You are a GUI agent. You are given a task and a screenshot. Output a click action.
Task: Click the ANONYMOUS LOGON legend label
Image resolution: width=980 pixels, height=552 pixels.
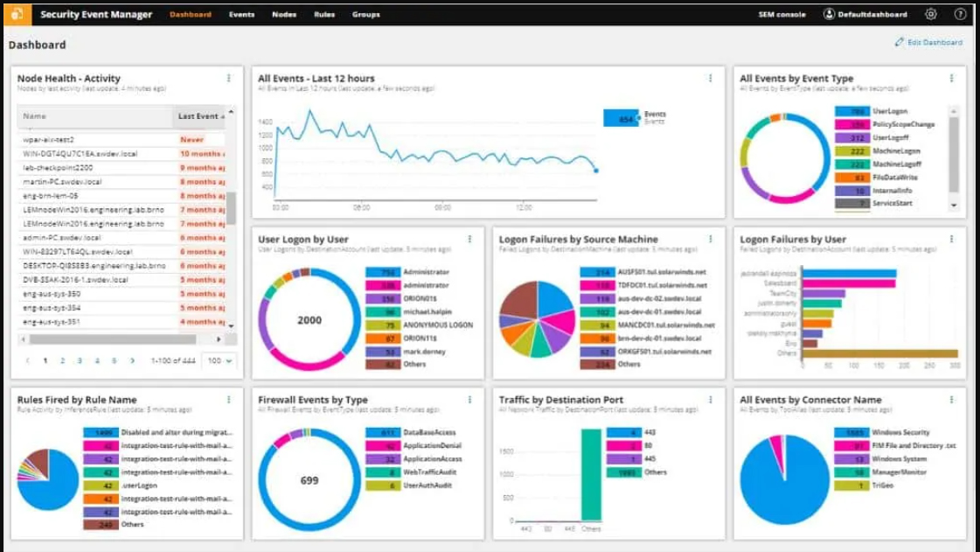click(438, 325)
